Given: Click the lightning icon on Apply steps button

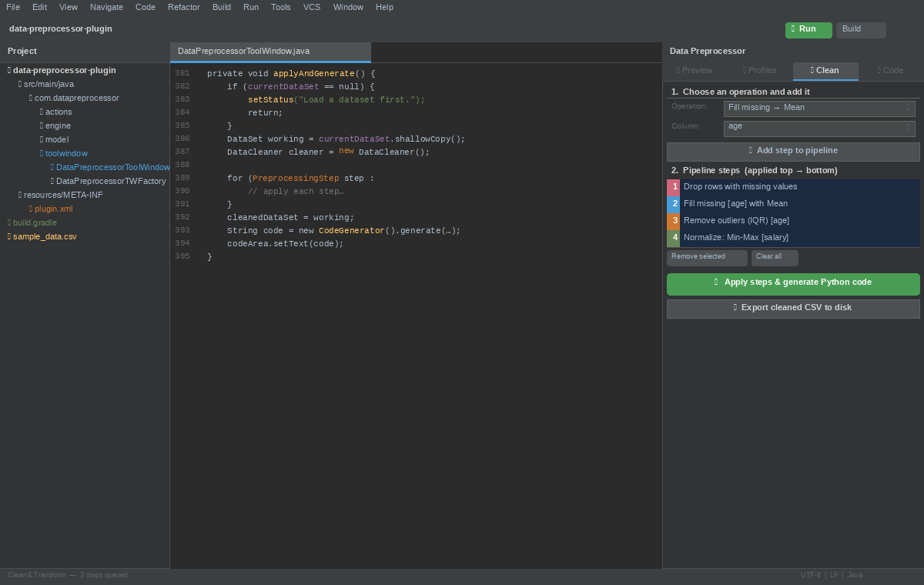Looking at the screenshot, I should [715, 282].
